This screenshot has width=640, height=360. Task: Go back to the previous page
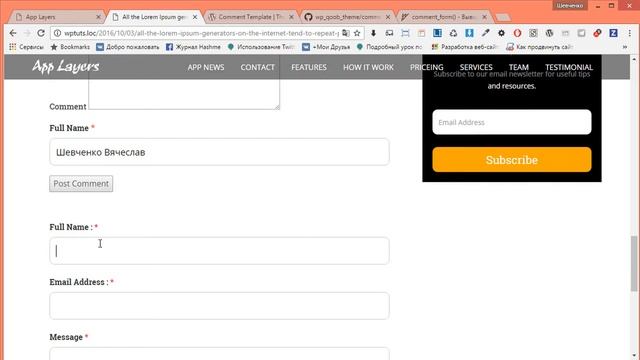tap(13, 33)
